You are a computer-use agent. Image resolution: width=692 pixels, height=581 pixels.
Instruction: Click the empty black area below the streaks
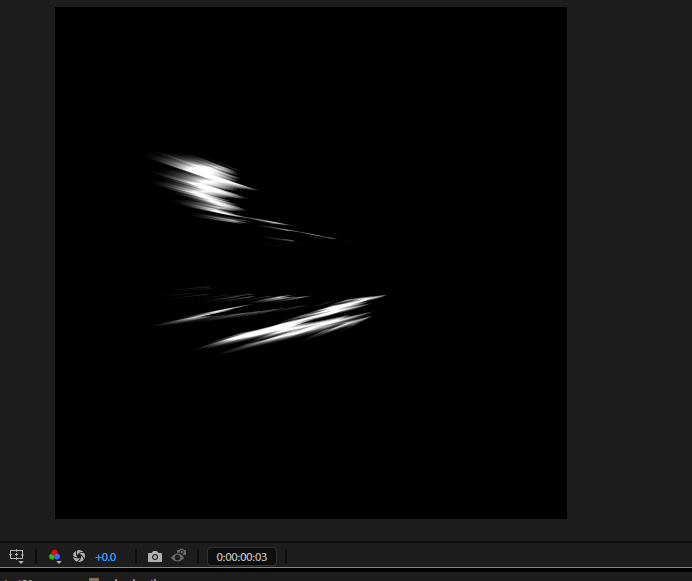(310, 440)
